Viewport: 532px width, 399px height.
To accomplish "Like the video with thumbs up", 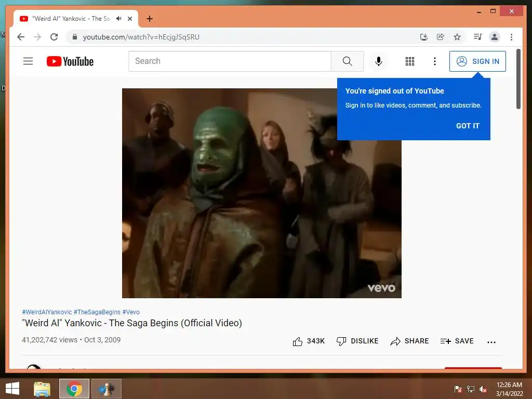I will click(309, 341).
